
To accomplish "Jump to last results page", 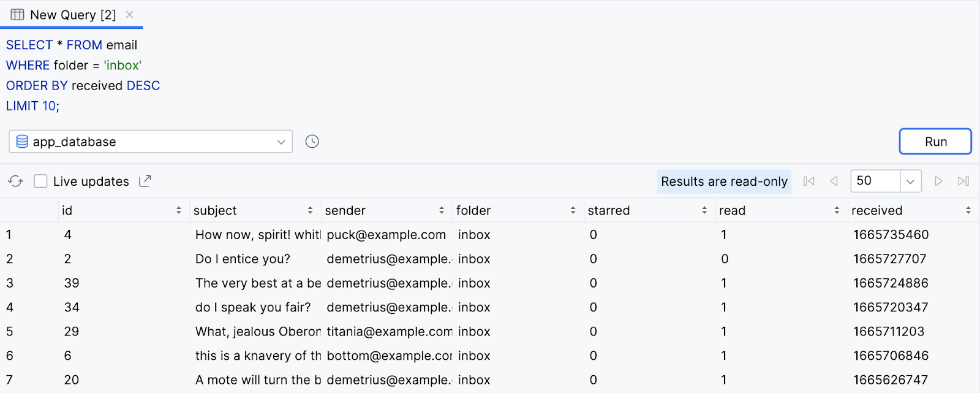I will [x=963, y=181].
